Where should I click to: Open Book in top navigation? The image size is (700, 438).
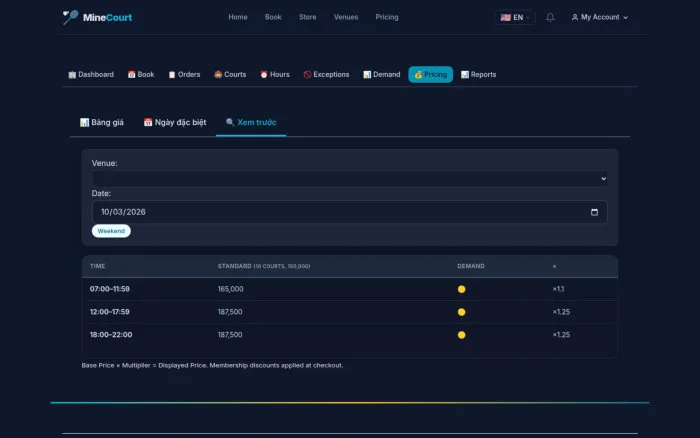273,17
